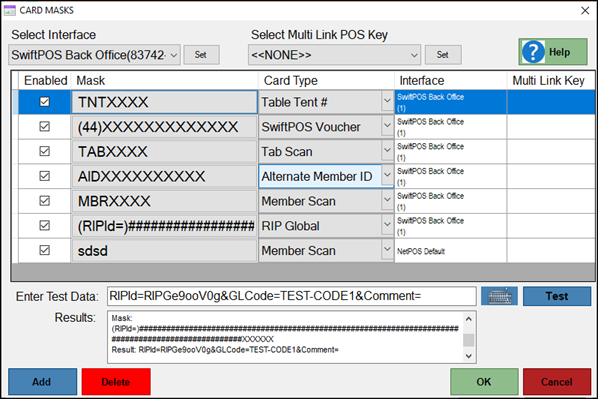This screenshot has width=598, height=399.
Task: Click the green OK button
Action: (484, 381)
